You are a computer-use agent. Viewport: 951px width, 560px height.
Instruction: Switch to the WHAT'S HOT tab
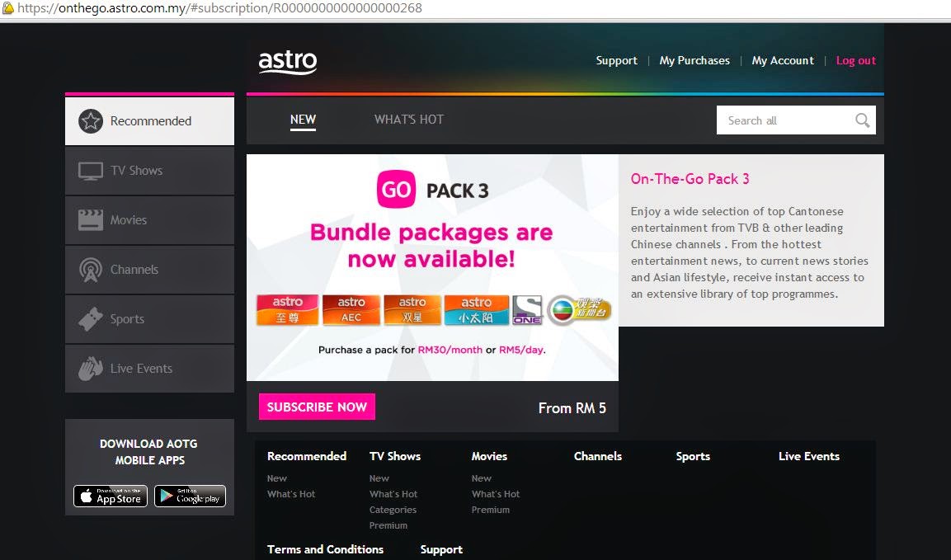pyautogui.click(x=409, y=120)
